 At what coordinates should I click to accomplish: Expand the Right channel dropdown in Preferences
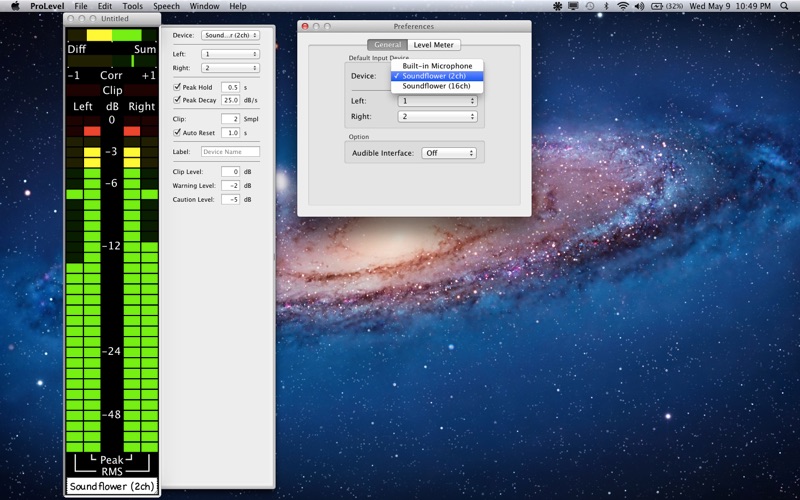pos(437,116)
